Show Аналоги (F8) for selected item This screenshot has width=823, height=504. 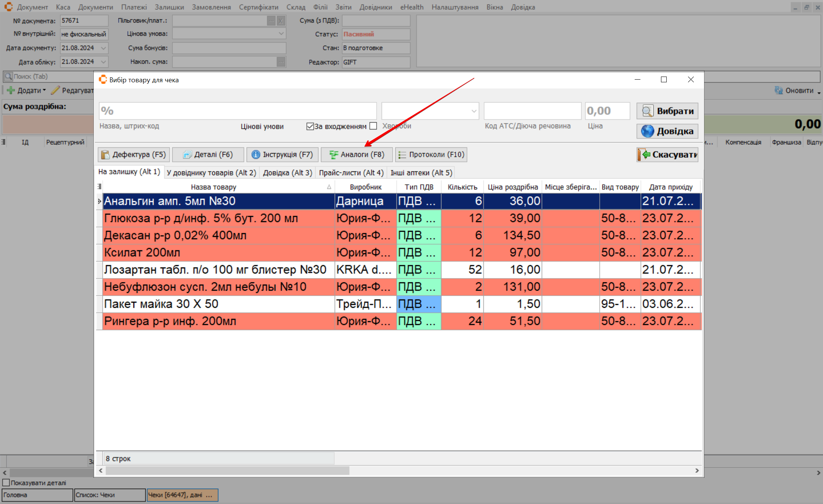(356, 154)
